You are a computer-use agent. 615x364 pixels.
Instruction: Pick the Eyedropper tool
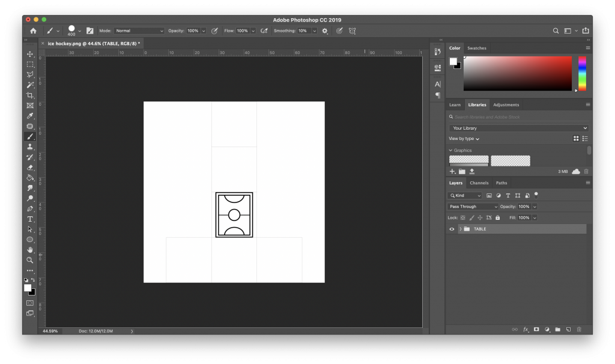click(30, 116)
